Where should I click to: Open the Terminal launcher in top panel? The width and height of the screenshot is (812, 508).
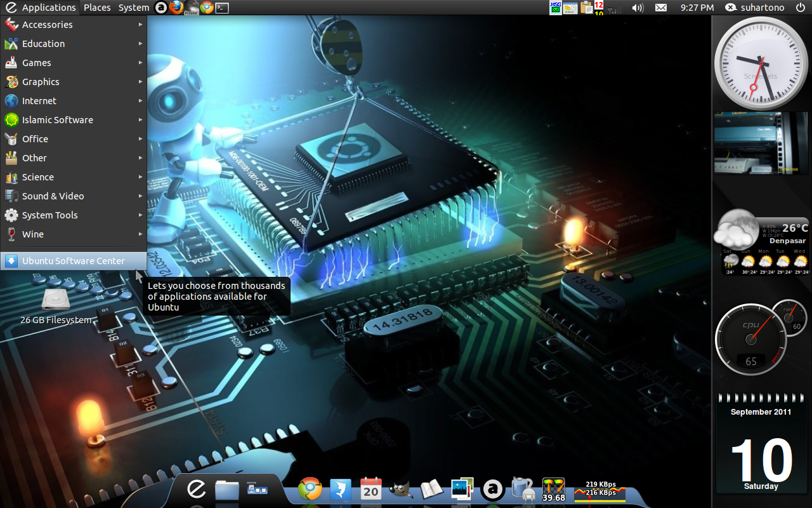pyautogui.click(x=222, y=8)
